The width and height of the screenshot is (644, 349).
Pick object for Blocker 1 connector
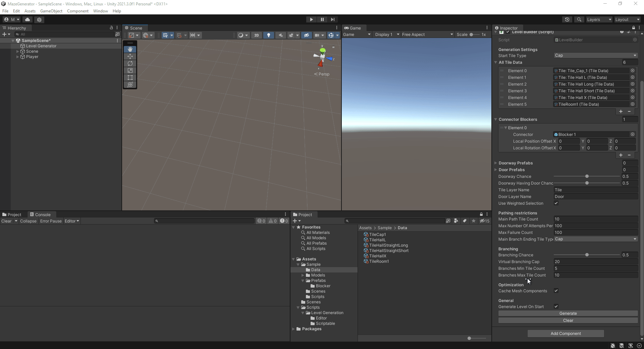[x=633, y=134]
